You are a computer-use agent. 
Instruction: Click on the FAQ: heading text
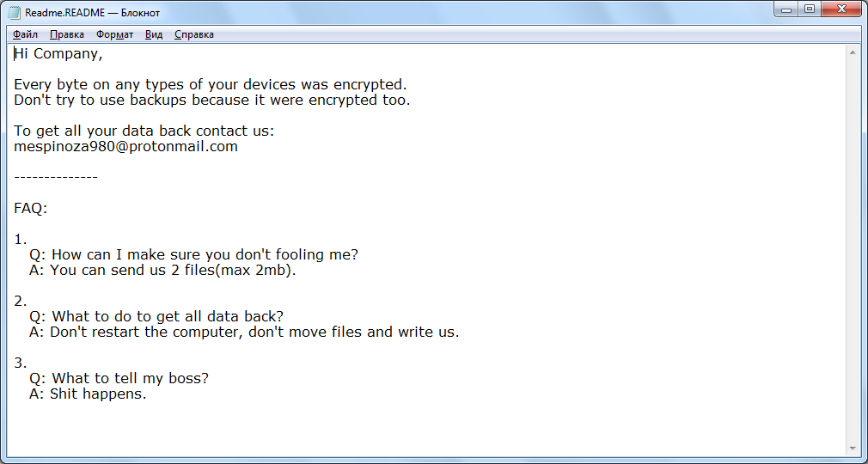point(30,209)
